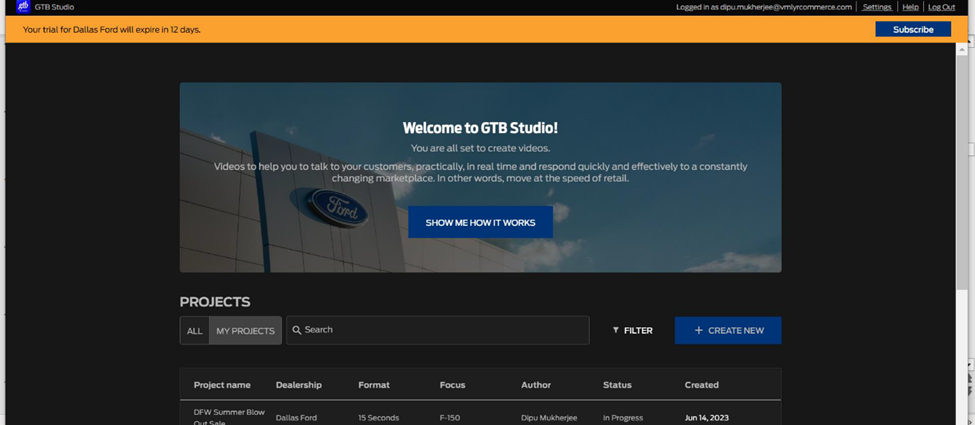The height and width of the screenshot is (425, 975).
Task: Click into the project Search field
Action: (438, 330)
